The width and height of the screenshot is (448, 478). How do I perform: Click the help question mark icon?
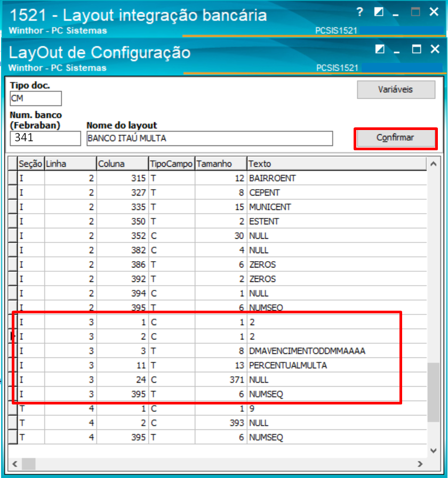pos(360,12)
